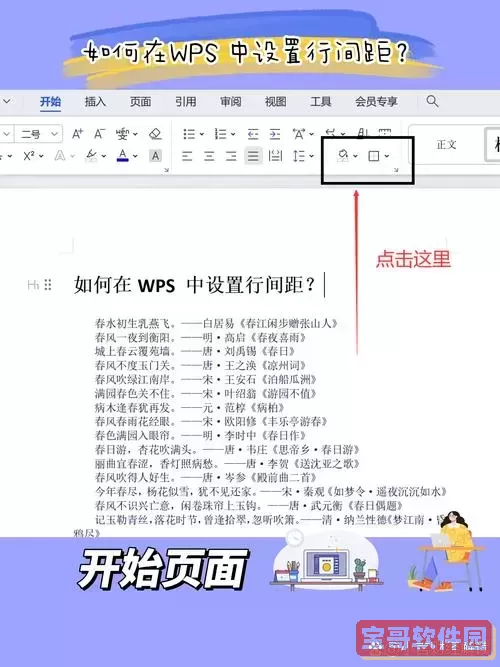
Task: Open paragraph settings dialog launcher arrow
Action: (x=396, y=170)
